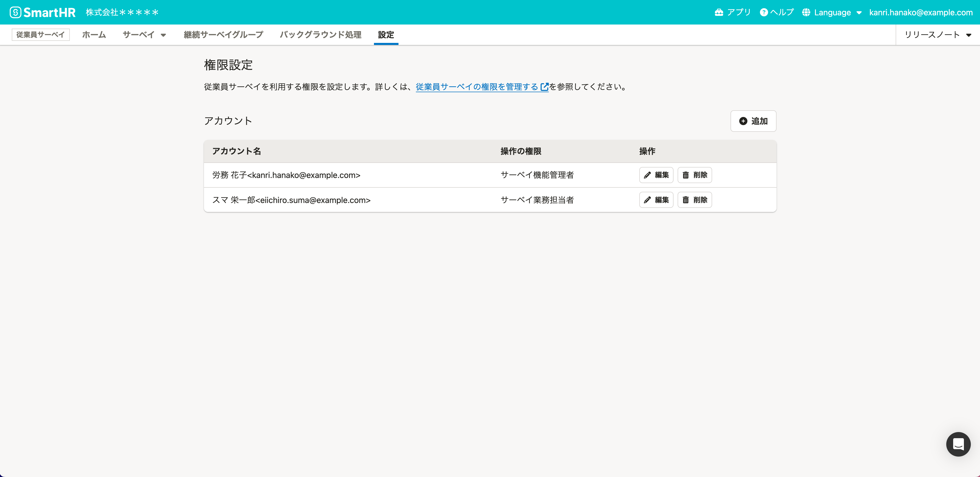Go to the ホーム tab
This screenshot has height=477, width=980.
[94, 34]
